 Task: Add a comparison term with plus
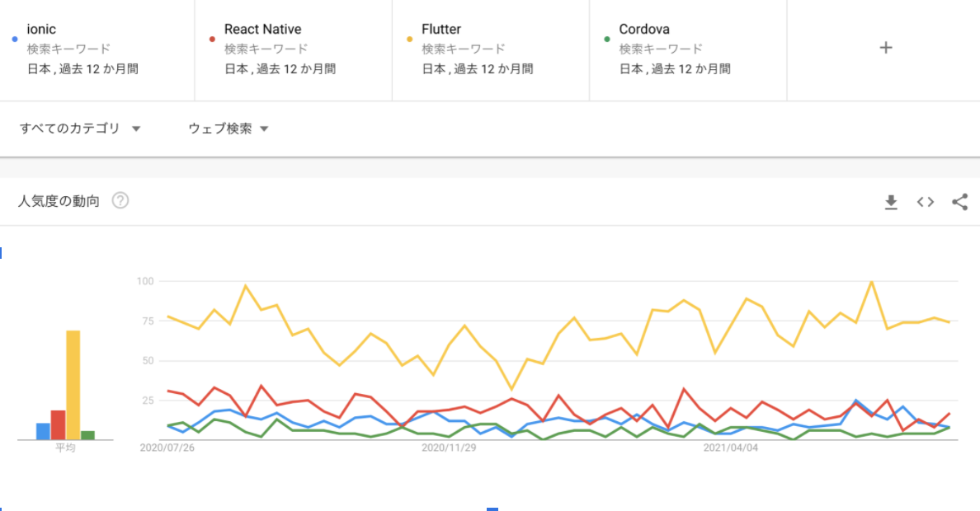pyautogui.click(x=886, y=48)
